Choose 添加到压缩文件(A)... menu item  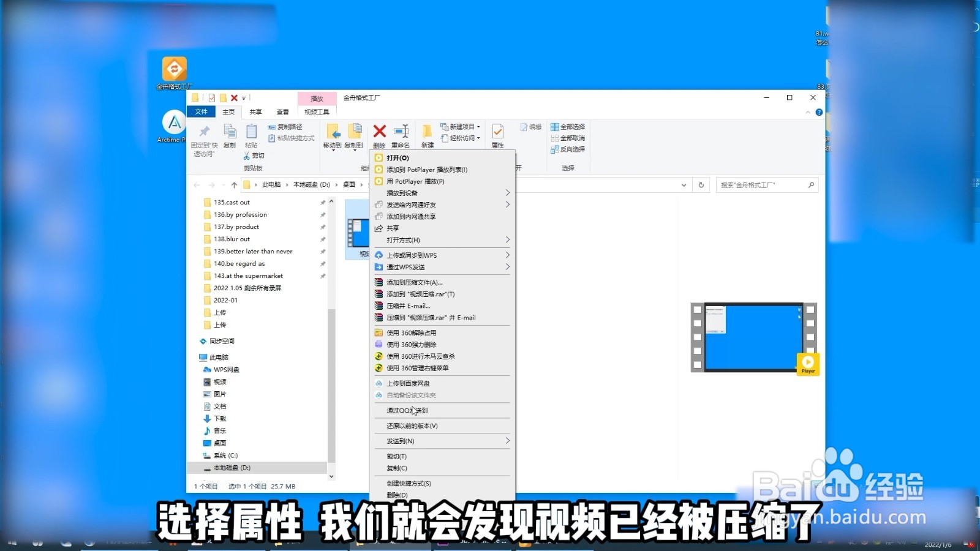click(442, 282)
